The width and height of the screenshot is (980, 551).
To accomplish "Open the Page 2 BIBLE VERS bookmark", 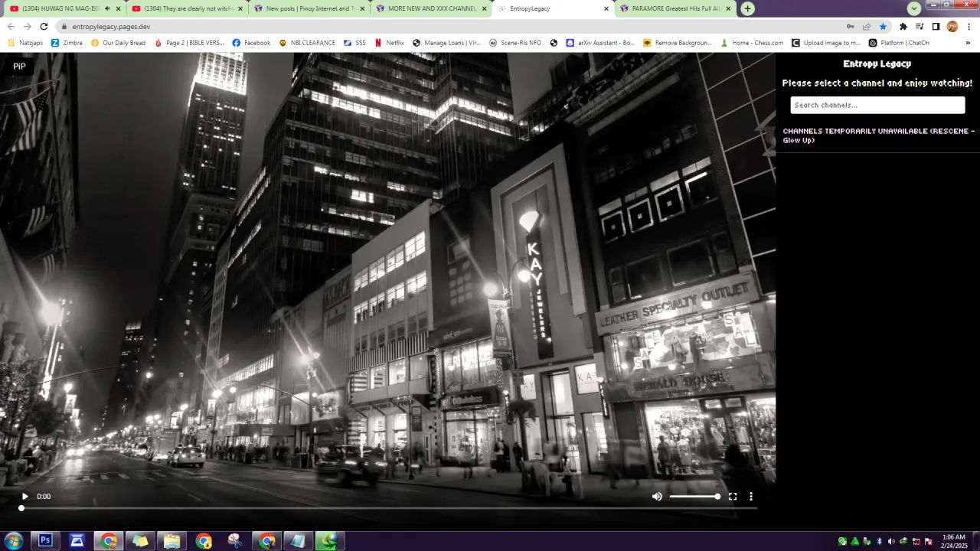I will click(x=189, y=43).
